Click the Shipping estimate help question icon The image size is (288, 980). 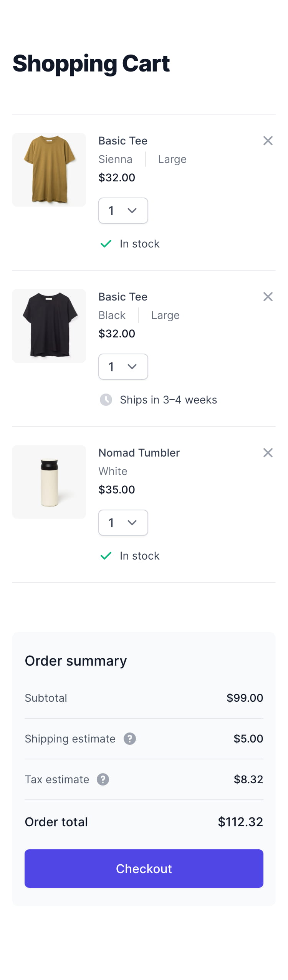coord(130,739)
